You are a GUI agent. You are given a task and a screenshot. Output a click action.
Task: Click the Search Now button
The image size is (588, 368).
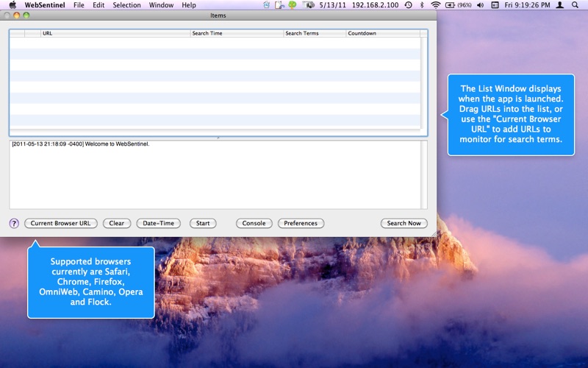pyautogui.click(x=404, y=224)
